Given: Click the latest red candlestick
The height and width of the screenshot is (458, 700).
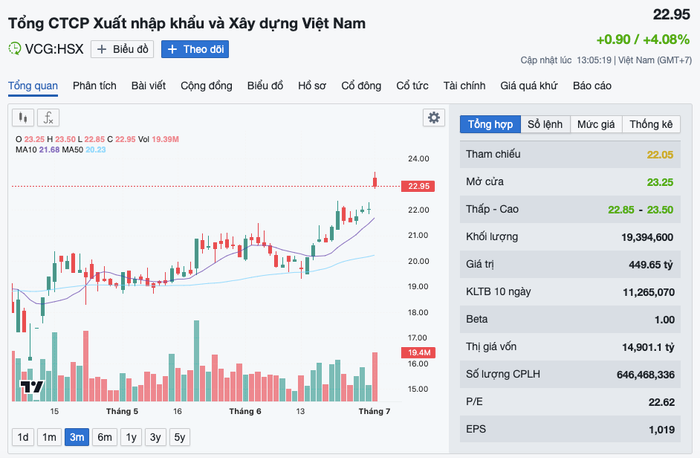Looking at the screenshot, I should (x=375, y=181).
